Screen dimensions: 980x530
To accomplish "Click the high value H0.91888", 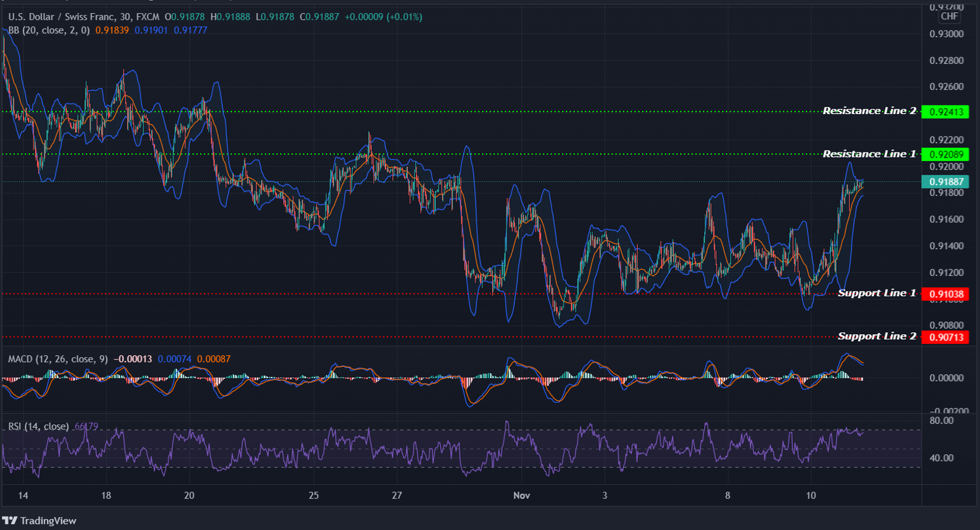I will coord(230,17).
